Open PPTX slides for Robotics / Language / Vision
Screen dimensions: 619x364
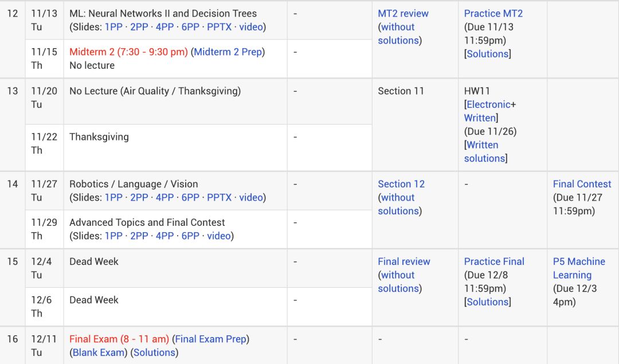219,198
